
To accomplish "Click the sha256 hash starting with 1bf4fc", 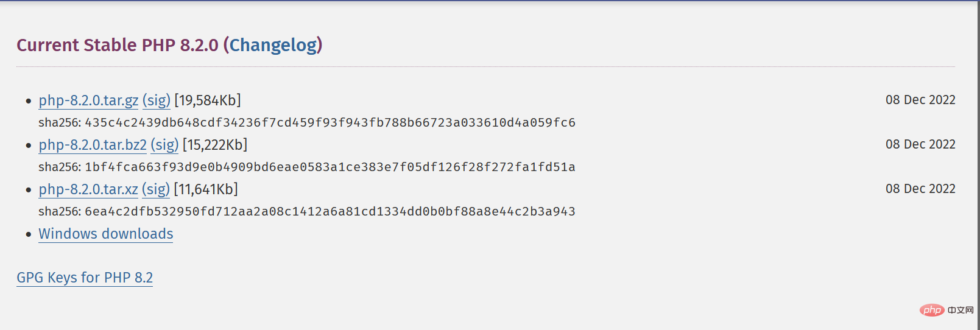I will point(330,167).
